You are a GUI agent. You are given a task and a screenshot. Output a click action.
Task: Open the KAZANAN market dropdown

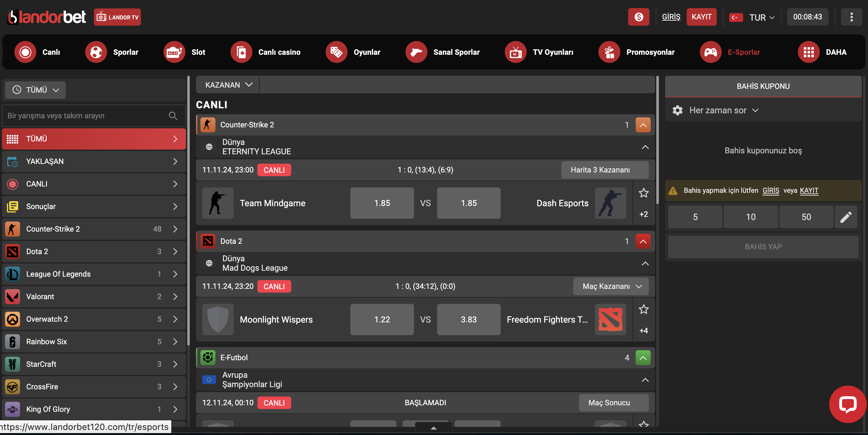229,85
